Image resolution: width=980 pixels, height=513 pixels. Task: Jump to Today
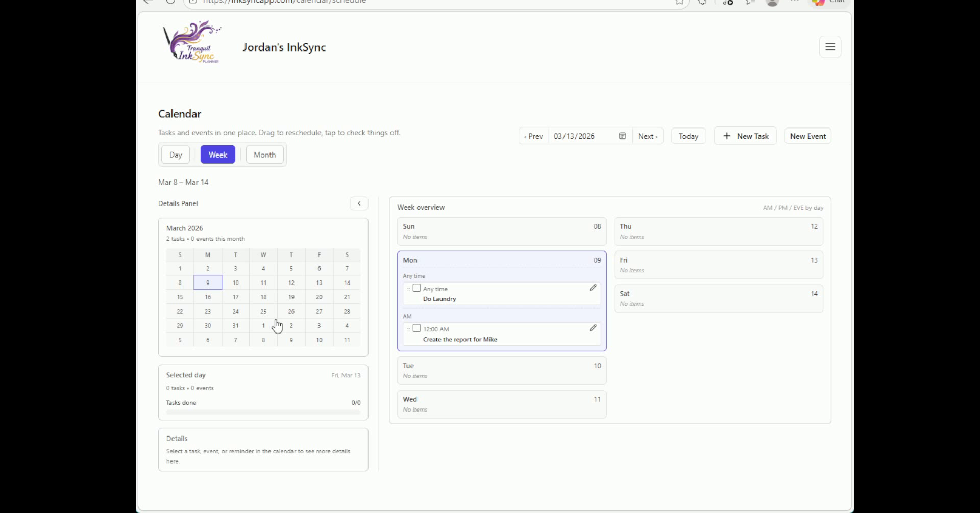point(688,136)
